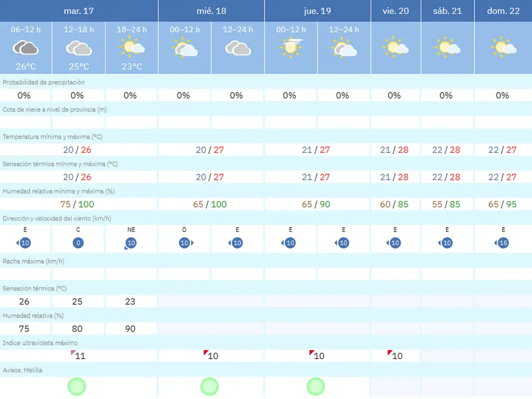
Task: Click the O wind direction icon
Action: (186, 243)
